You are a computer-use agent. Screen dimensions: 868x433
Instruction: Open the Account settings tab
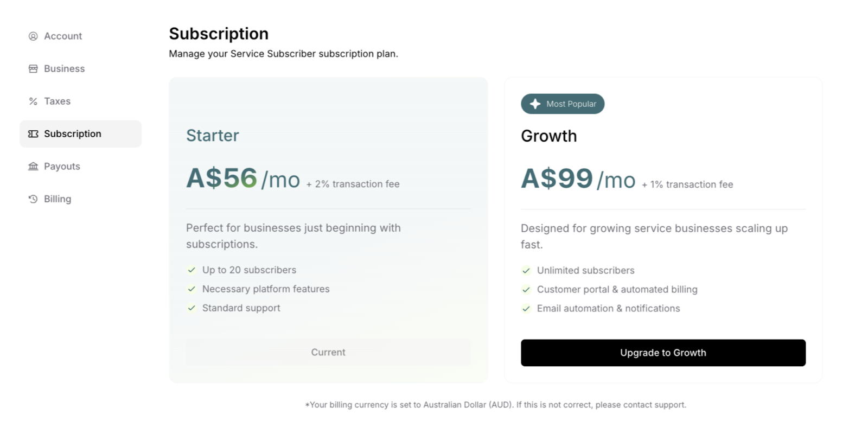click(x=63, y=36)
